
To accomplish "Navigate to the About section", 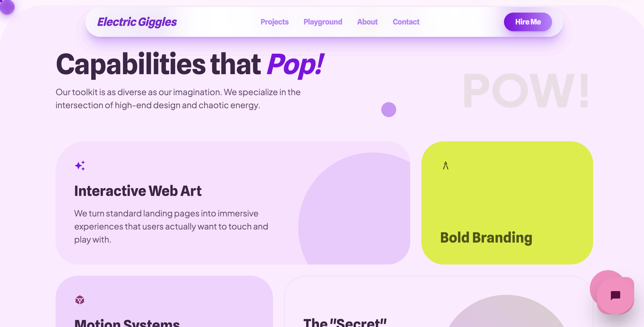I will tap(367, 22).
